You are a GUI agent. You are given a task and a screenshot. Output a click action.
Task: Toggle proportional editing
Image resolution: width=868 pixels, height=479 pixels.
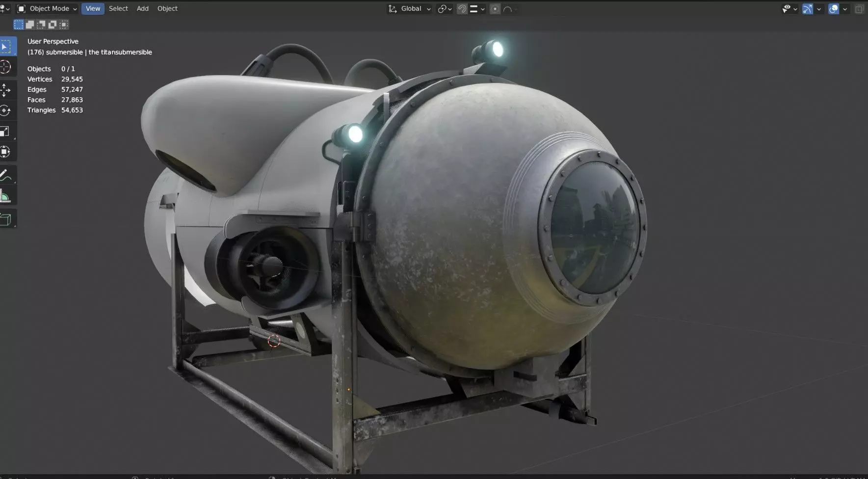495,9
